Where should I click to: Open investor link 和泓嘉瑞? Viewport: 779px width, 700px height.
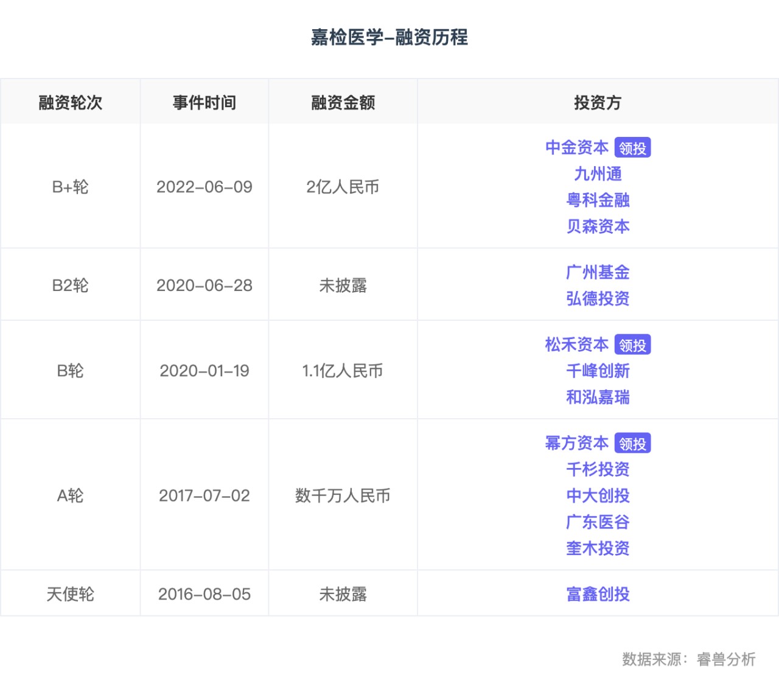coord(598,397)
